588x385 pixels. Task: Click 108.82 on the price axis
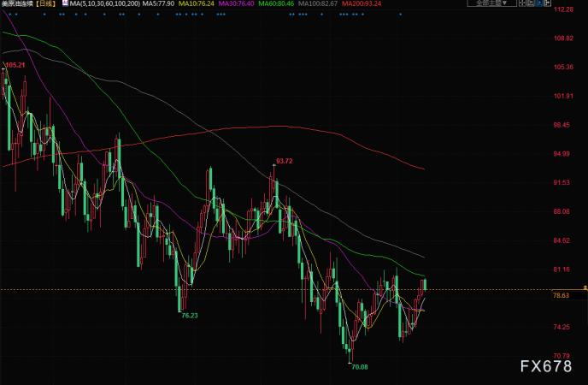[x=563, y=38]
